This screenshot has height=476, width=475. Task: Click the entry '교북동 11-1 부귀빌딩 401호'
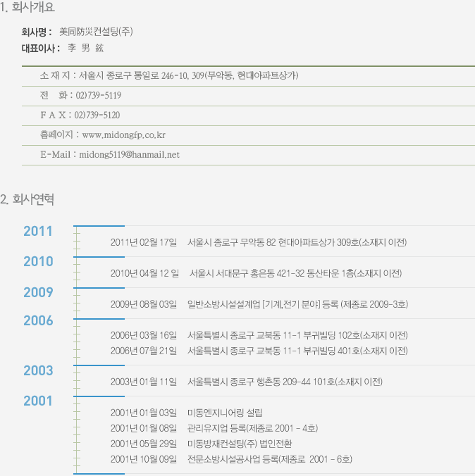coord(297,351)
